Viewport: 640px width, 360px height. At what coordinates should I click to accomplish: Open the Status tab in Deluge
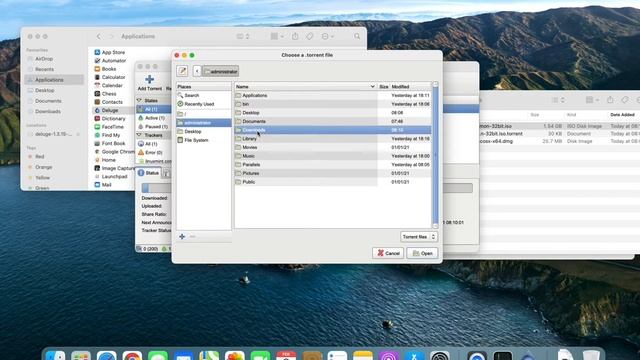click(149, 173)
